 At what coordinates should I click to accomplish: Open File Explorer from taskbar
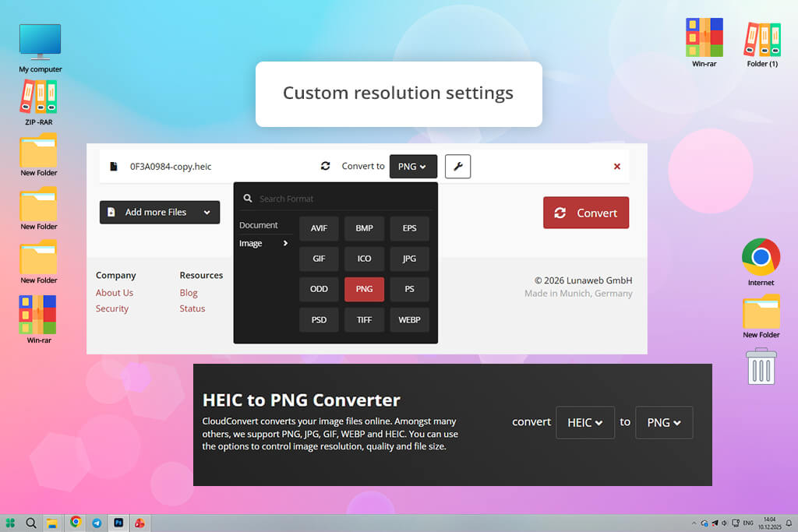[x=52, y=523]
